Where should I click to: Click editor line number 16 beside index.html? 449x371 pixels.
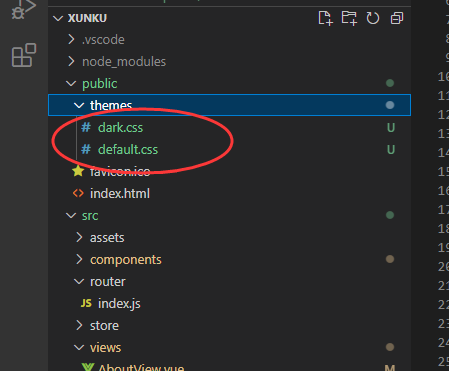443,191
